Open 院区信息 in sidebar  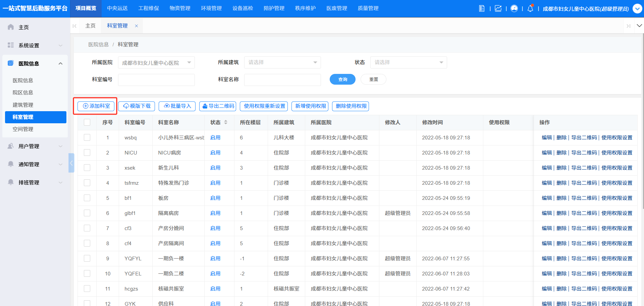click(23, 92)
